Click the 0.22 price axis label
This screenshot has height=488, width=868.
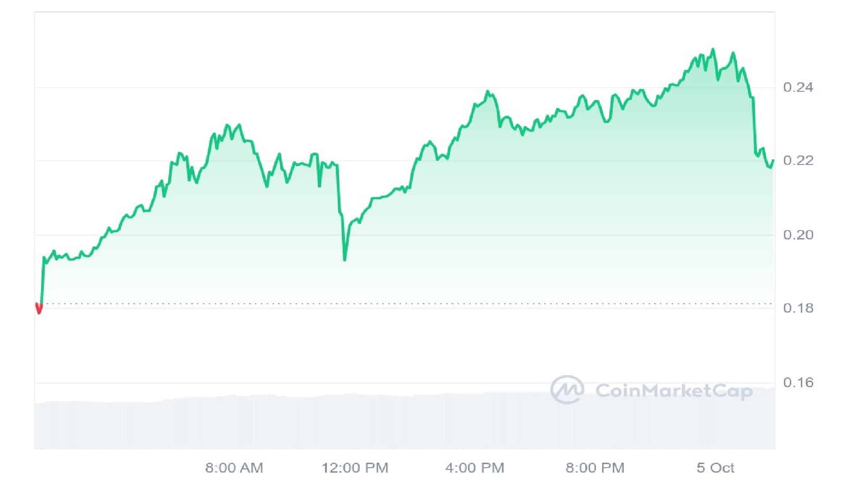(798, 160)
